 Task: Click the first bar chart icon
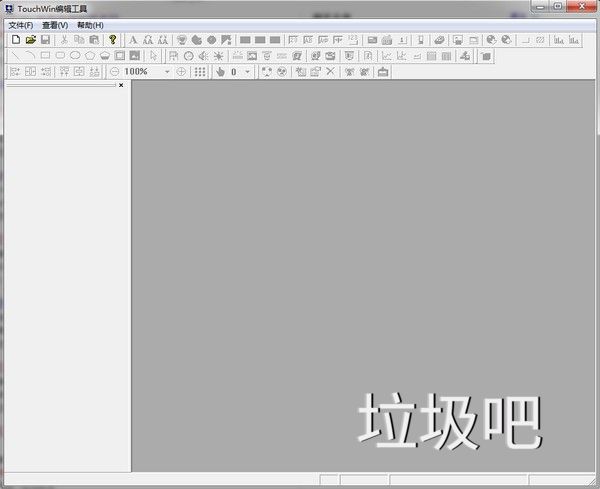[559, 40]
